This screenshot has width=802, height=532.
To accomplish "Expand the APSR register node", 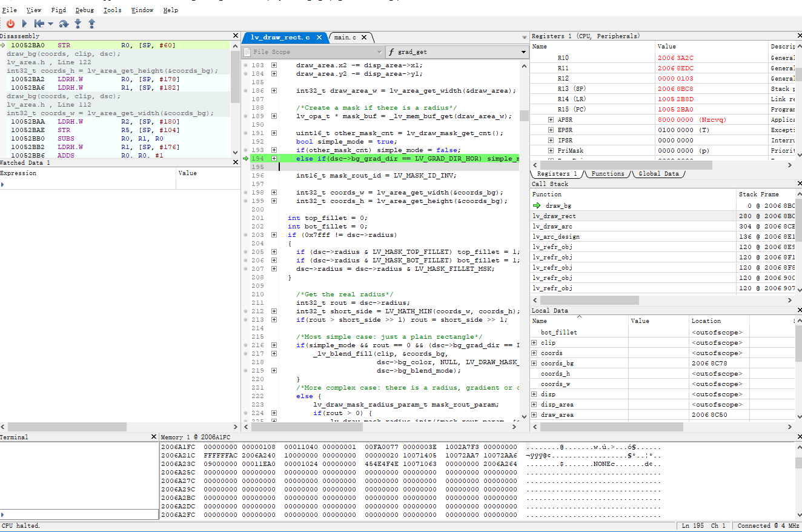I will 551,120.
